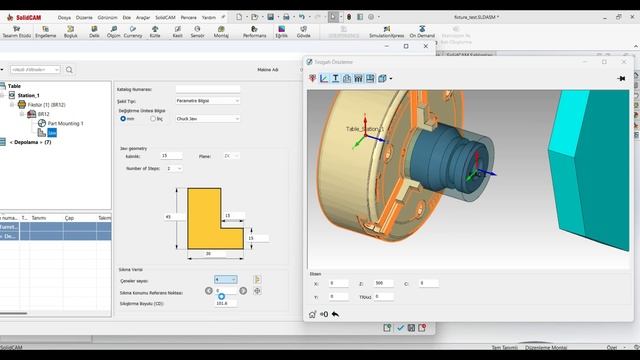This screenshot has height=360, width=640.
Task: Open the Ekle menu
Action: pos(127,18)
